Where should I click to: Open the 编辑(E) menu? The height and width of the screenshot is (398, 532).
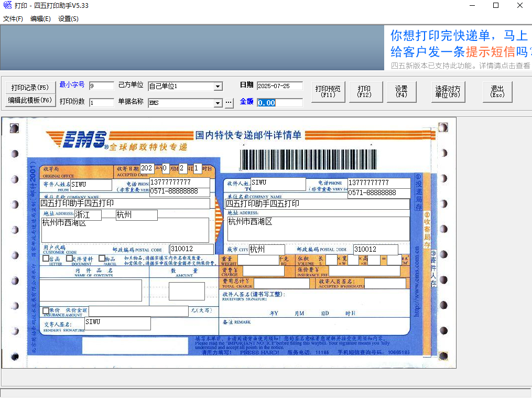[40, 19]
